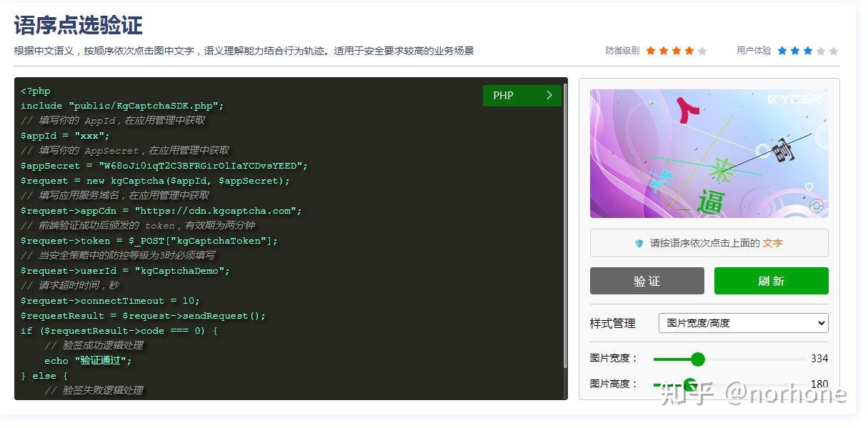Image resolution: width=868 pixels, height=428 pixels.
Task: Click the dark green character 逼 in the captcha
Action: click(x=712, y=202)
